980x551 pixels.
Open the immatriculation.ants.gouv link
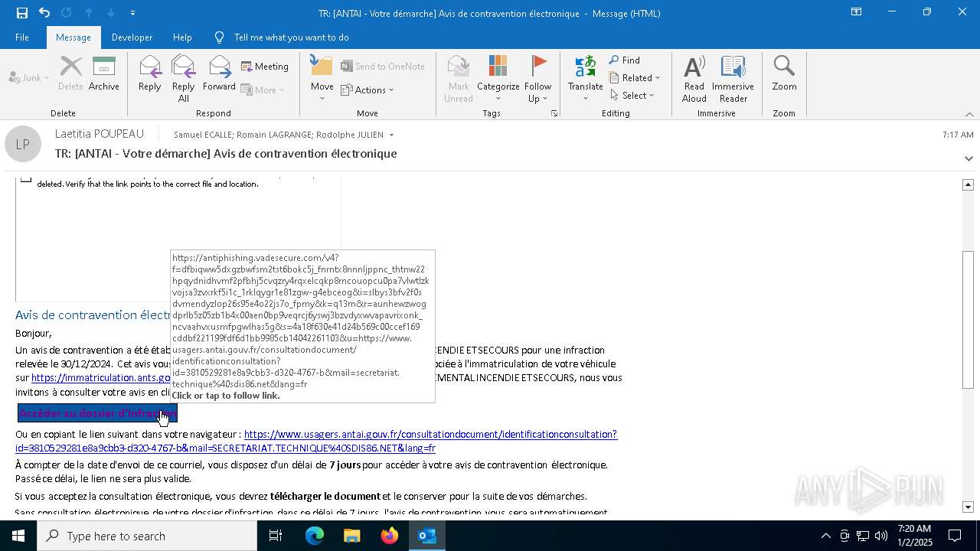(x=101, y=378)
